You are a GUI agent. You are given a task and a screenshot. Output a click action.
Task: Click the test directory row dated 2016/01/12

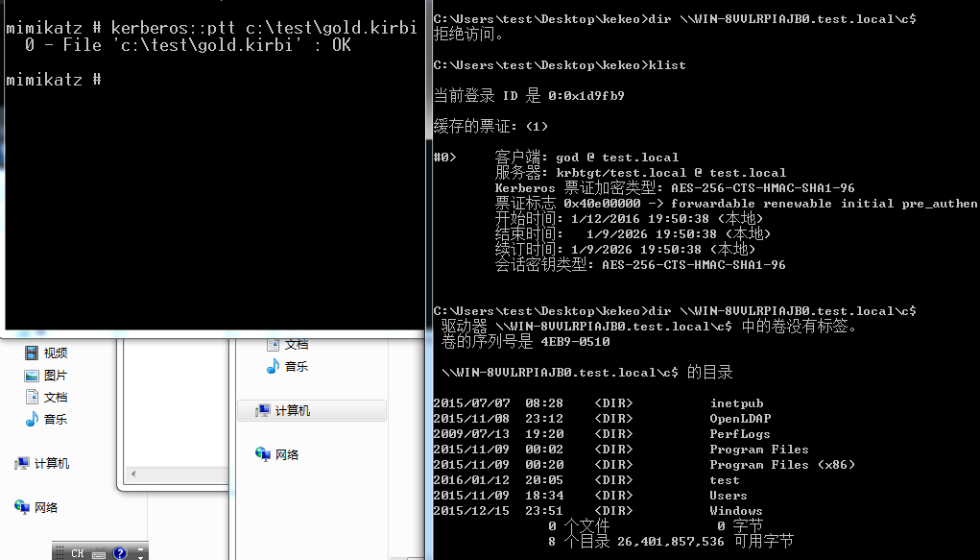tap(586, 480)
